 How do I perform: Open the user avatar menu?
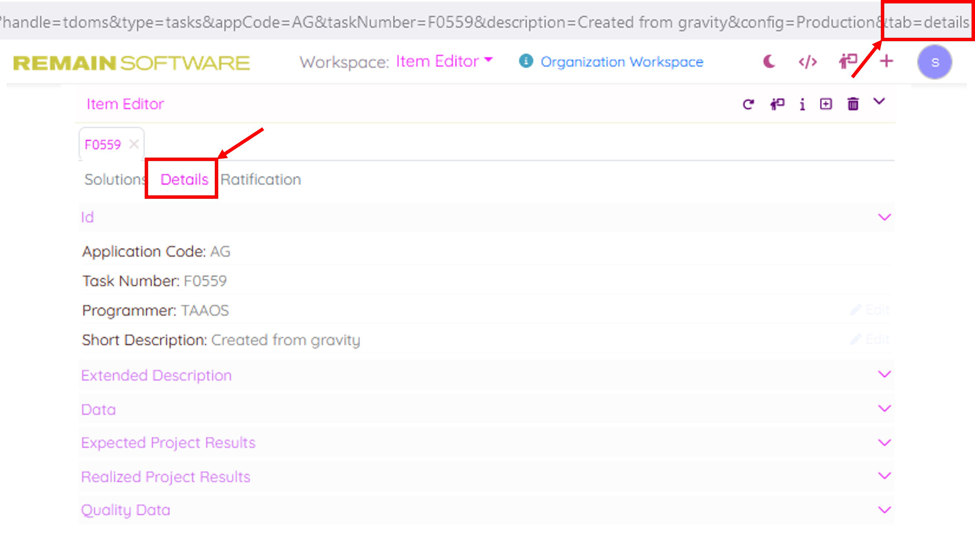[x=934, y=62]
